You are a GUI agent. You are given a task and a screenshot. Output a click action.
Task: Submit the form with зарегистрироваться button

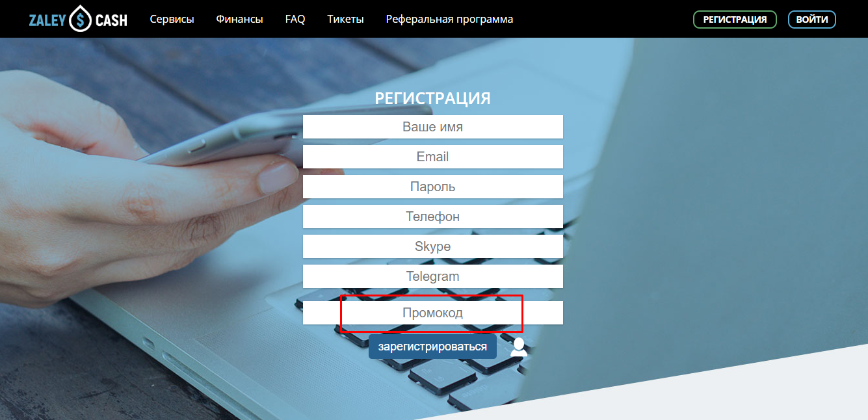(x=432, y=347)
